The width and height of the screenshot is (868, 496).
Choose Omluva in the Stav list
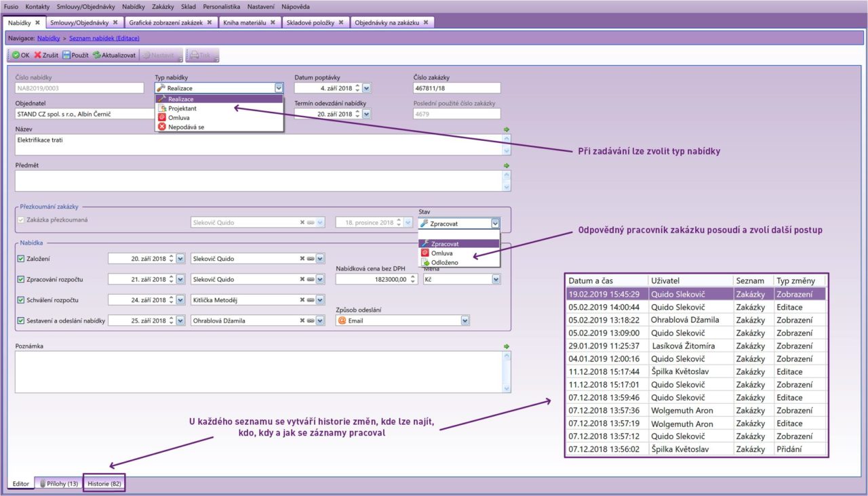click(x=459, y=253)
